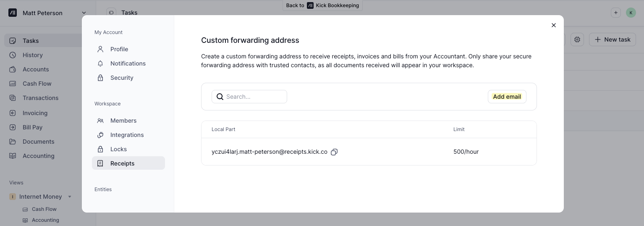Click the New task button

pyautogui.click(x=612, y=39)
